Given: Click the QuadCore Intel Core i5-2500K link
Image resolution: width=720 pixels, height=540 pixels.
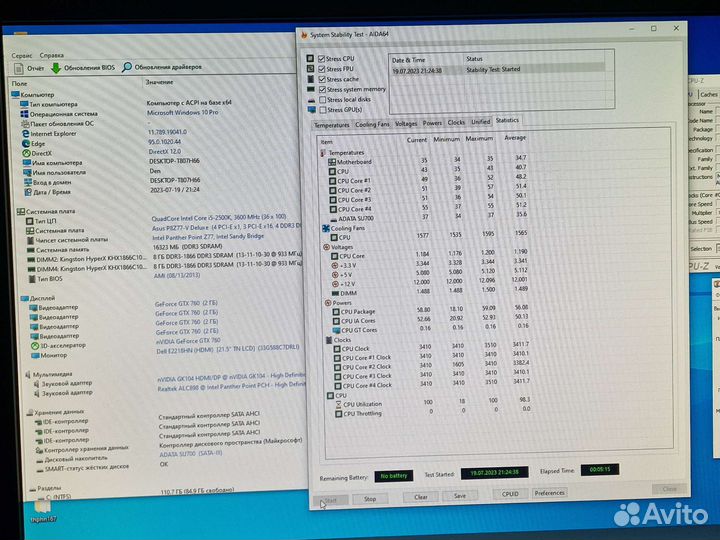Looking at the screenshot, I should [219, 217].
